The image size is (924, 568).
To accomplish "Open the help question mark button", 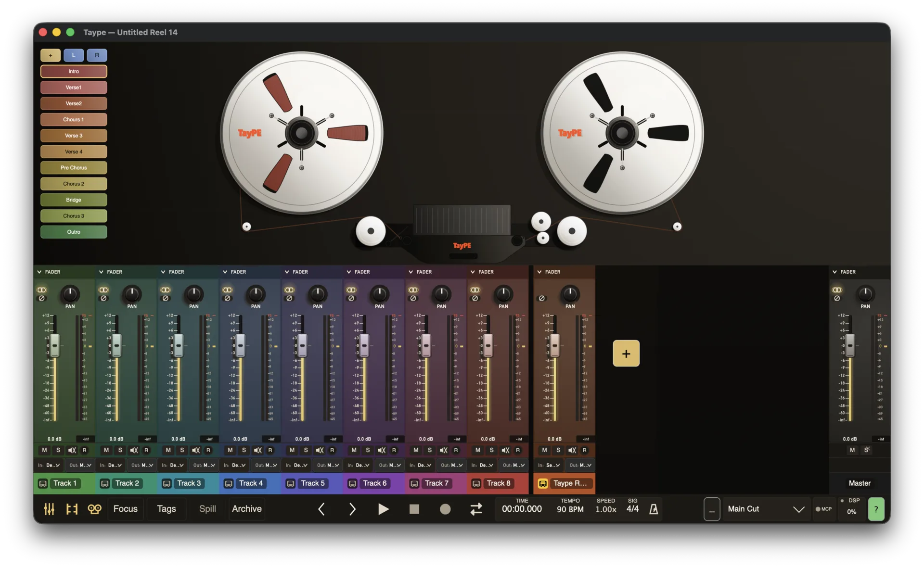I will 876,509.
